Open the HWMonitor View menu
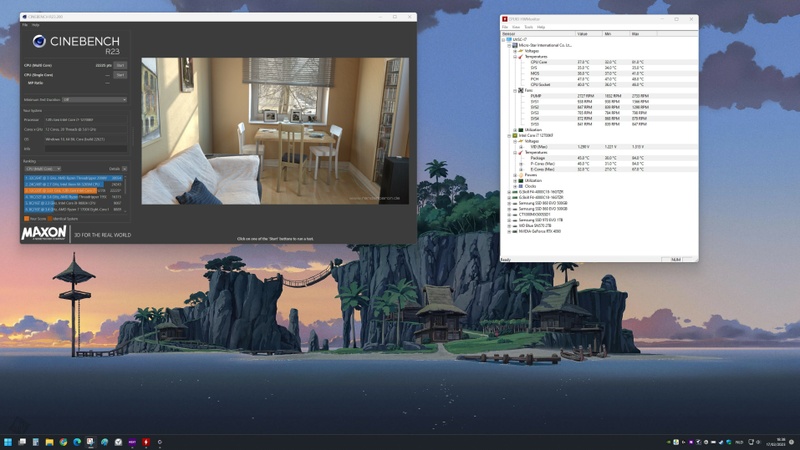 pos(516,27)
